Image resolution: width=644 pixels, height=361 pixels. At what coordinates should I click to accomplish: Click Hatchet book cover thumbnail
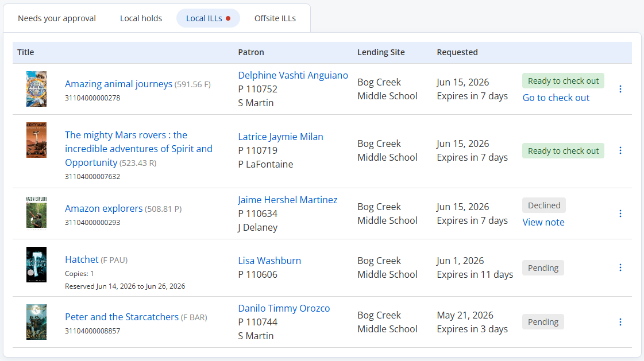coord(36,265)
